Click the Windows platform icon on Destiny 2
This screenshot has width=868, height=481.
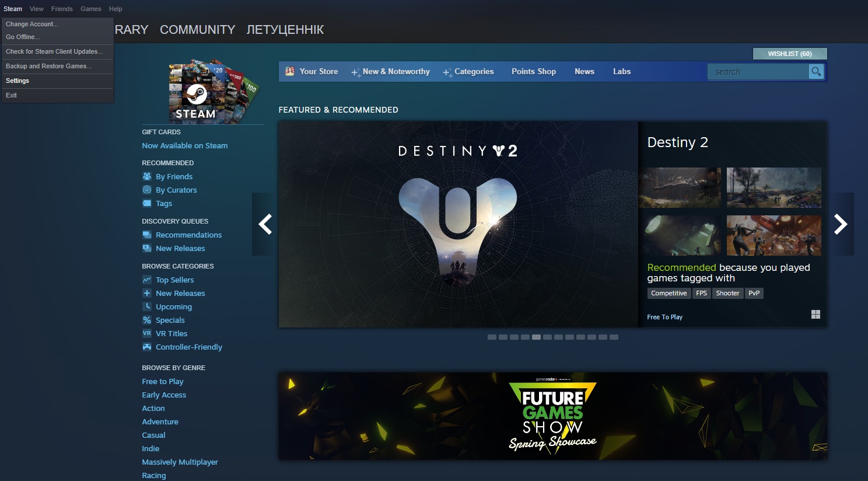[x=815, y=315]
